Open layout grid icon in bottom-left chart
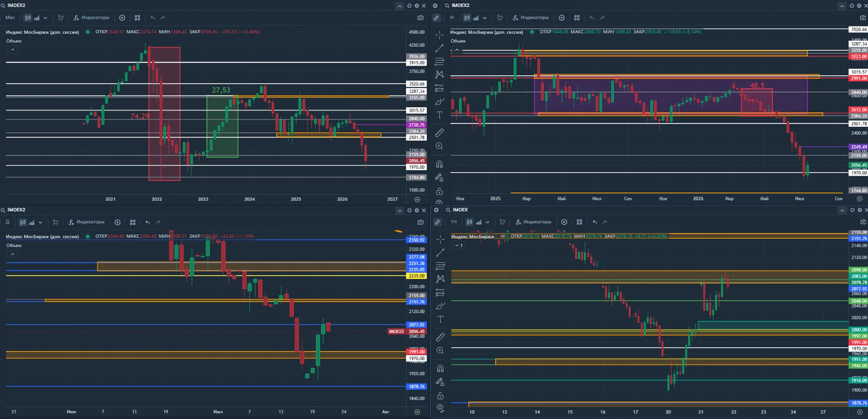 (133, 222)
